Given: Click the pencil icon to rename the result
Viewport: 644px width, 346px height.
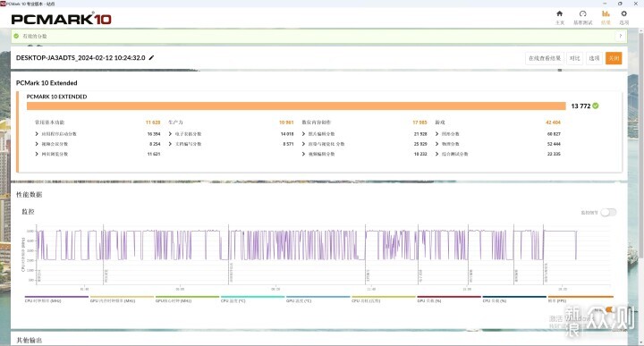Looking at the screenshot, I should tap(151, 58).
